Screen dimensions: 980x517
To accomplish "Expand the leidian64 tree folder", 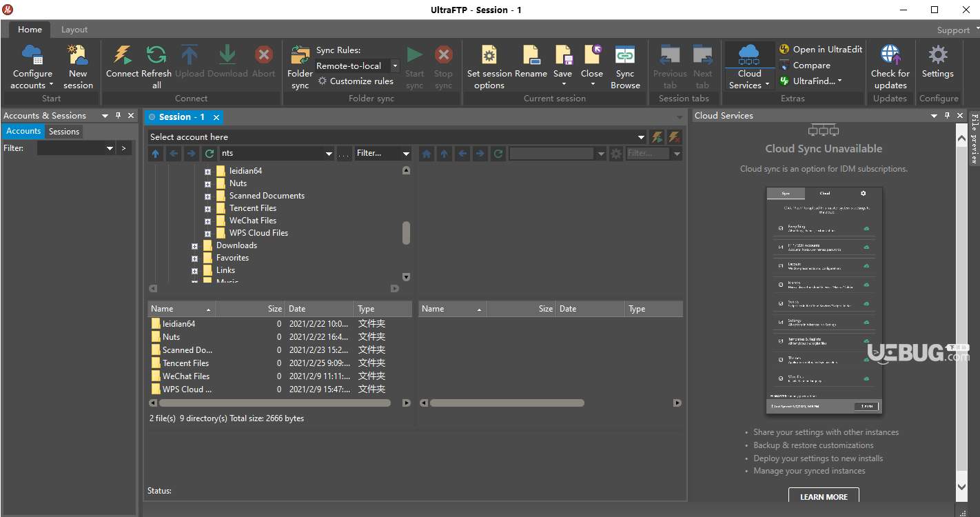I will click(207, 171).
